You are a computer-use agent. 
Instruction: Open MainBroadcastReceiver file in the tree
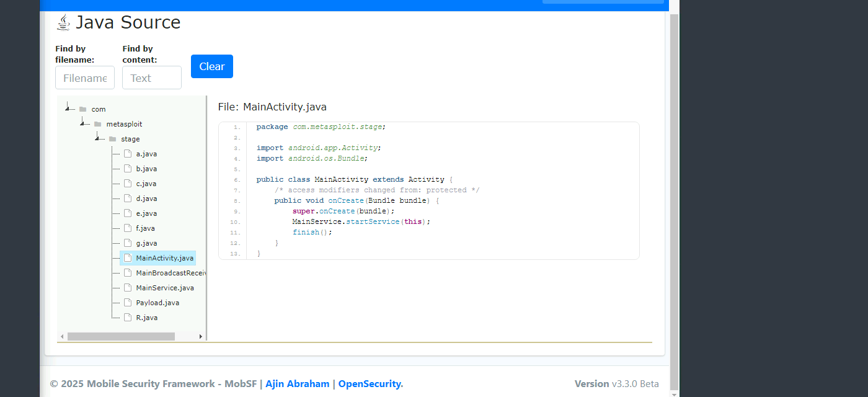pyautogui.click(x=170, y=273)
